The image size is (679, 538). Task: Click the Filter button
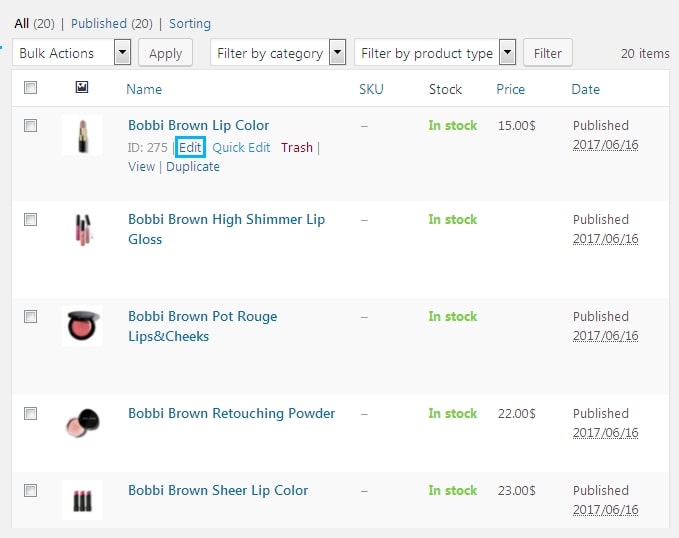(x=548, y=53)
